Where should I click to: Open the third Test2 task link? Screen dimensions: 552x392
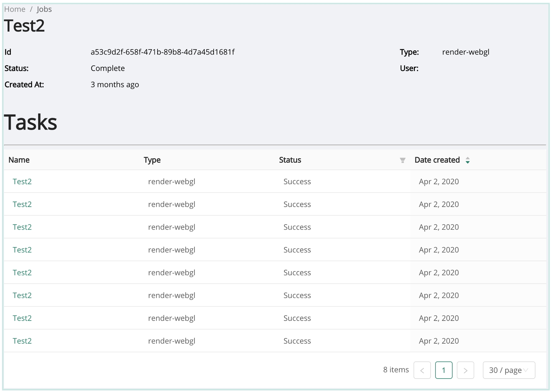pos(22,227)
